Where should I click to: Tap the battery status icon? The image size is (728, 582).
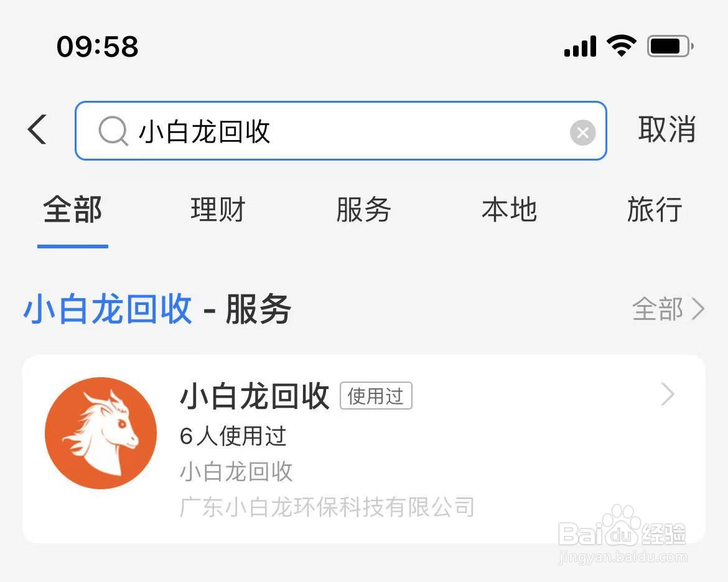[x=670, y=46]
